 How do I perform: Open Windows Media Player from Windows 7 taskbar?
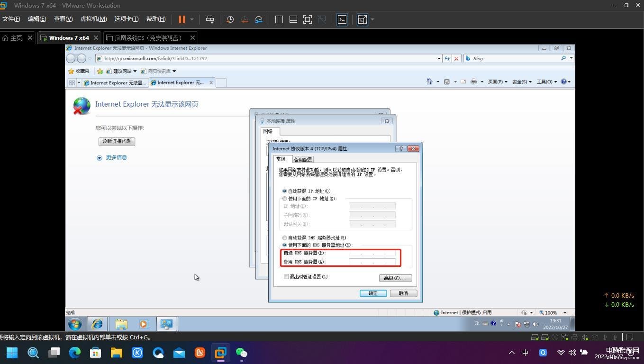coord(144,324)
